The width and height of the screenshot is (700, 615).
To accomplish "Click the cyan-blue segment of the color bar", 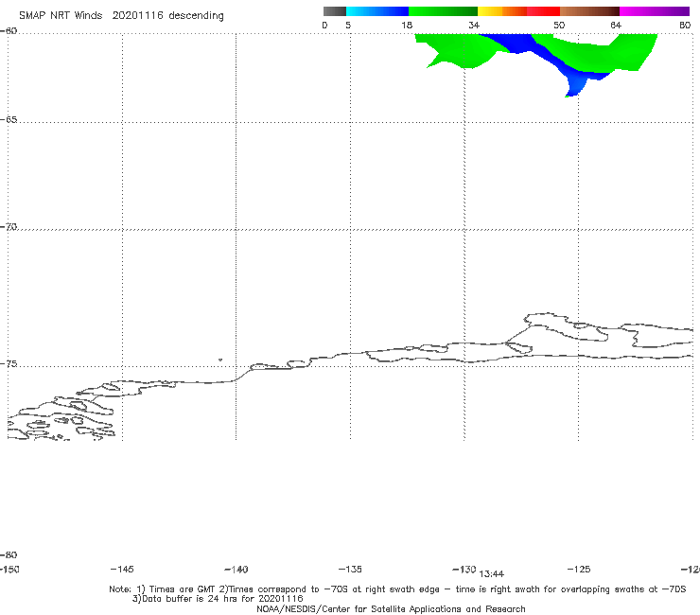I will coord(377,11).
